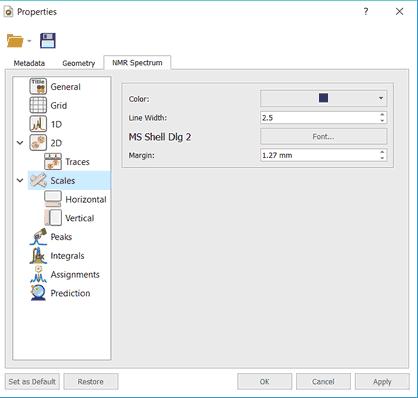The image size is (418, 398).
Task: Collapse the 2D tree node
Action: (20, 143)
